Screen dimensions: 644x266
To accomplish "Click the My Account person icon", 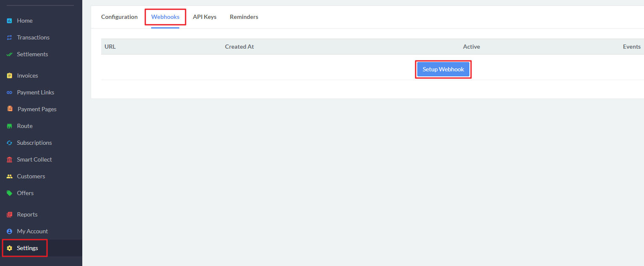I will point(10,231).
